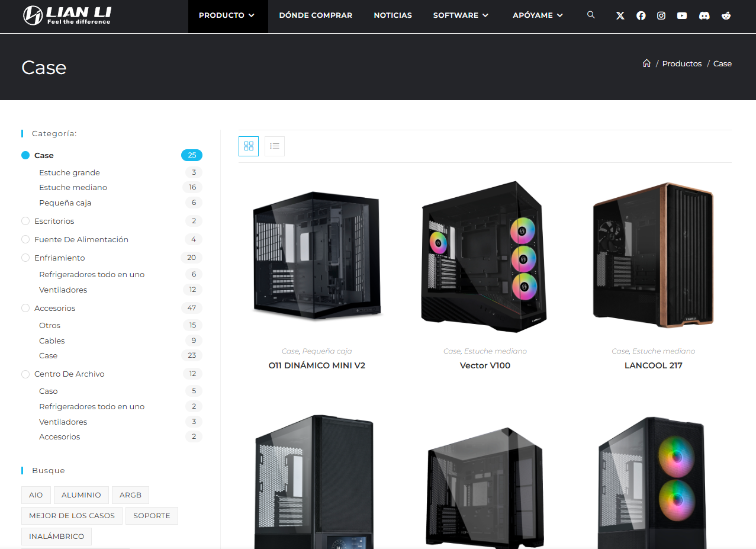Select the Case category radio
This screenshot has height=549, width=756.
(x=25, y=155)
